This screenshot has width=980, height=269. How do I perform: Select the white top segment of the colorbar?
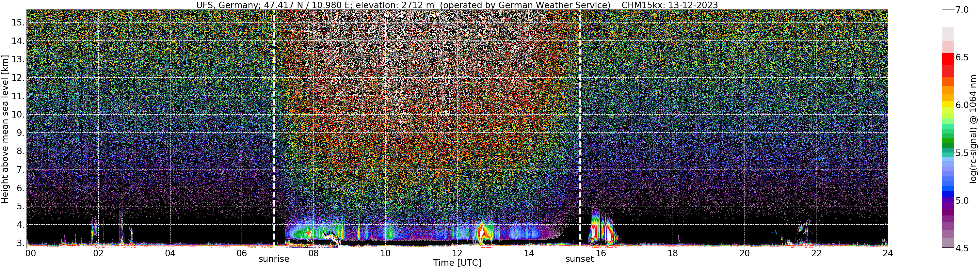point(948,18)
